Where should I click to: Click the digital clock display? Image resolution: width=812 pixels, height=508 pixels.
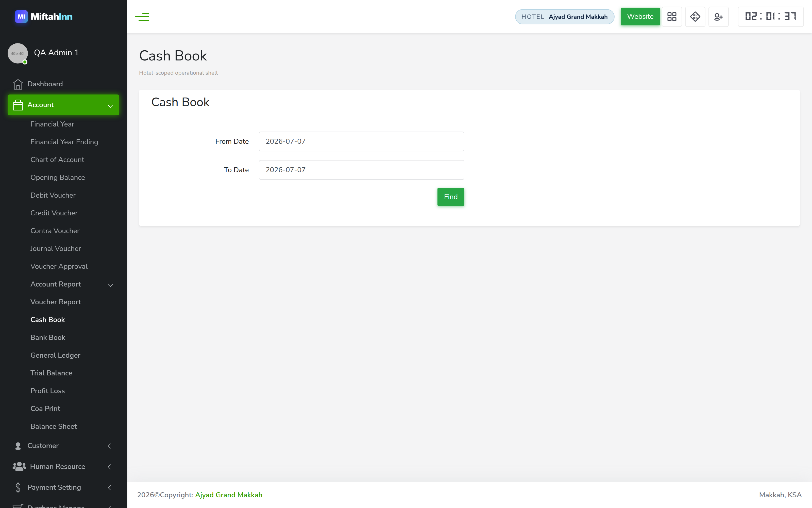pos(770,17)
